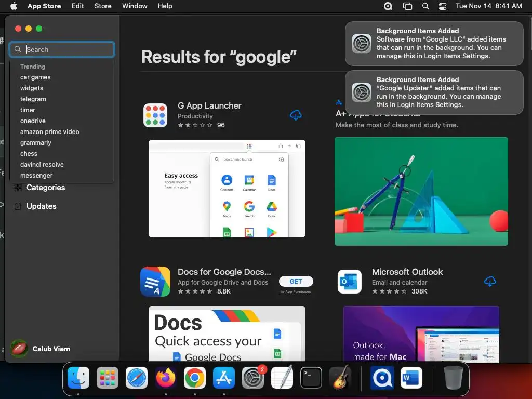Open the Store menu

(x=103, y=6)
